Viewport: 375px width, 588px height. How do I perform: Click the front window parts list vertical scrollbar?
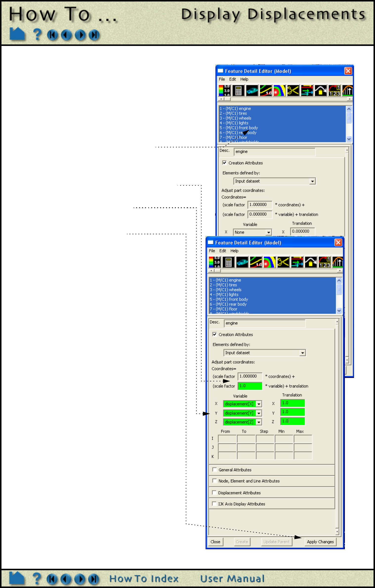[339, 295]
